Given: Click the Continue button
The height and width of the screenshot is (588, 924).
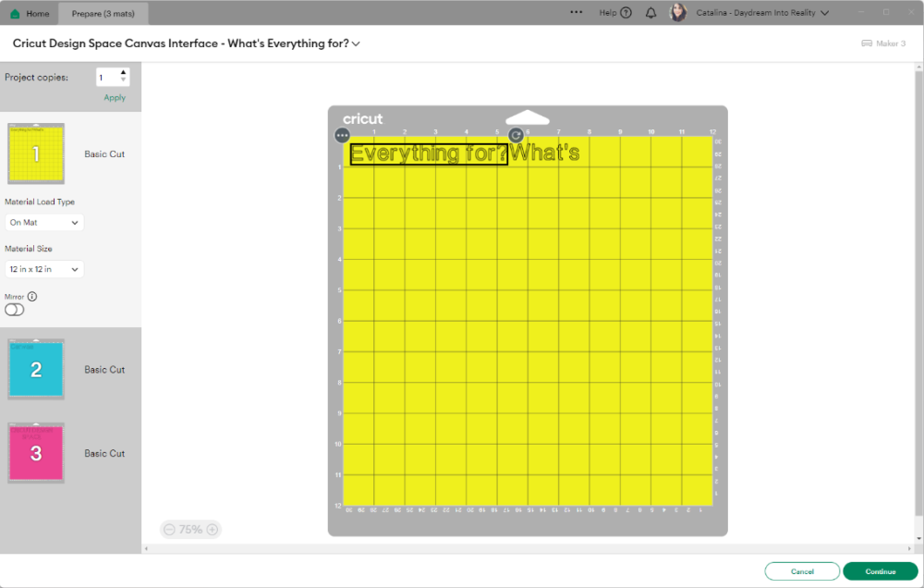Looking at the screenshot, I should tap(881, 571).
